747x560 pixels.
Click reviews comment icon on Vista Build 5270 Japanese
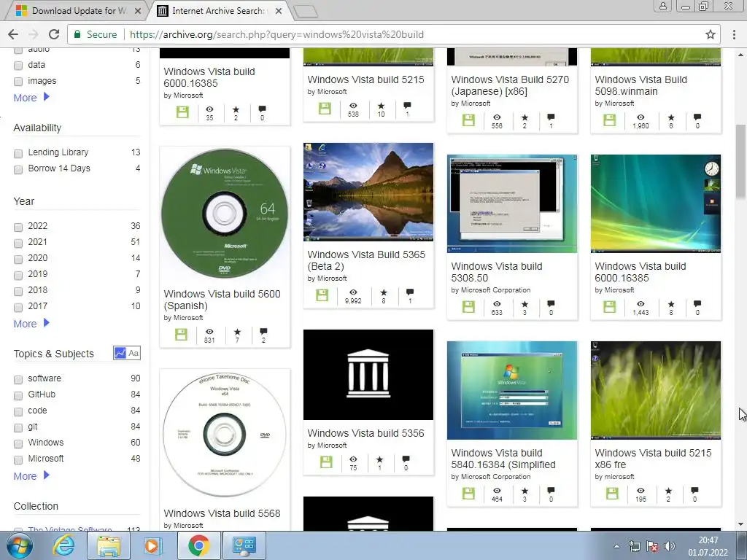point(551,117)
